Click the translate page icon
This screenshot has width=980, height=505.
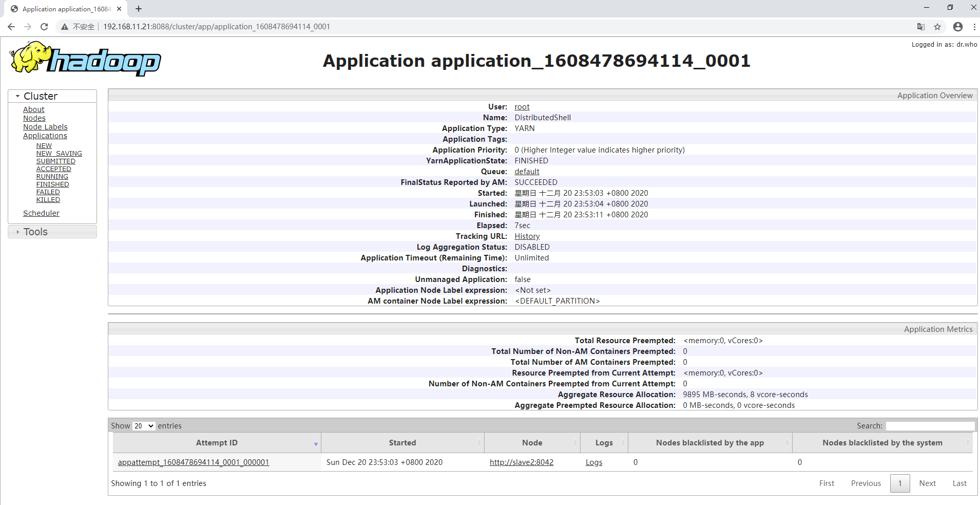(919, 27)
